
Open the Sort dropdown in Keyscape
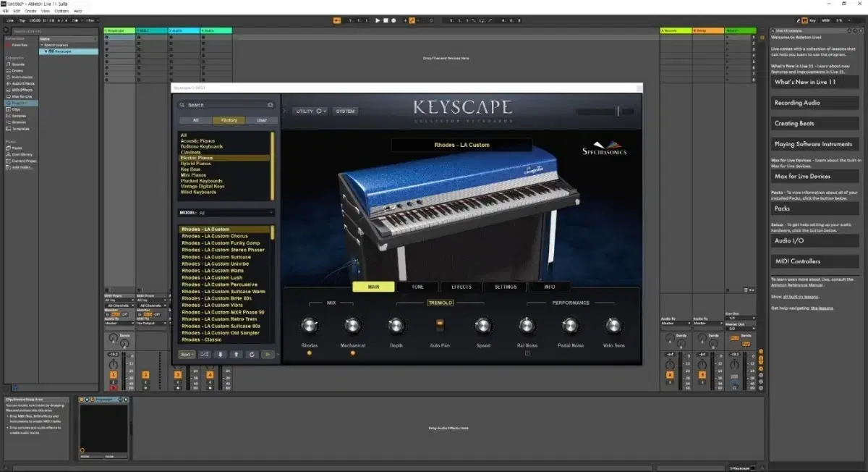click(186, 354)
